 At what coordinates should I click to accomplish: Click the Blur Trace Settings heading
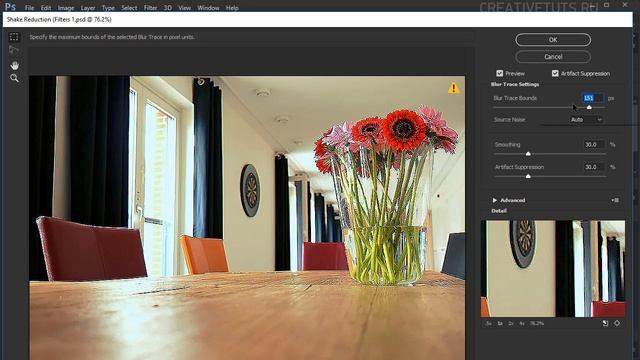[515, 84]
